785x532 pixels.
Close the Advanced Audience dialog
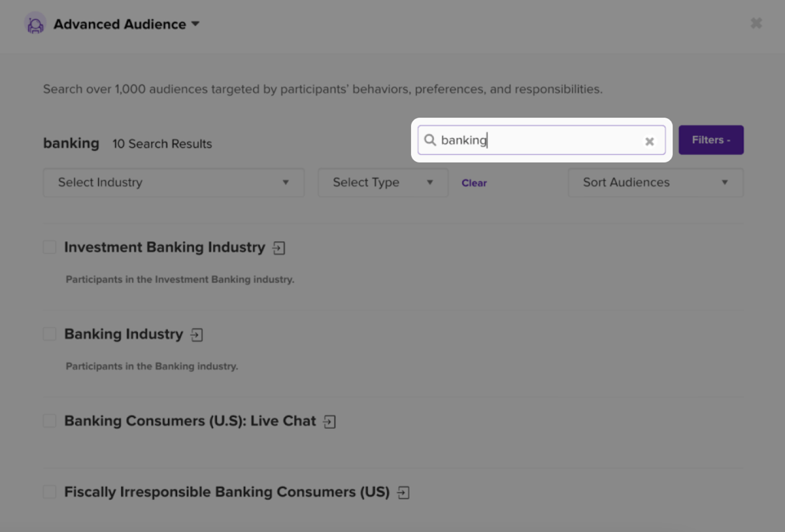pos(756,23)
